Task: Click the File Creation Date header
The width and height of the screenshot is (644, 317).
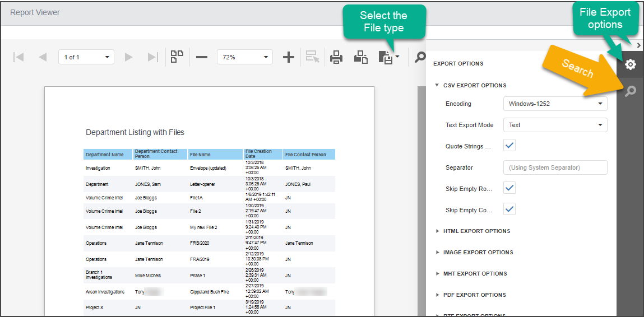Action: (263, 155)
